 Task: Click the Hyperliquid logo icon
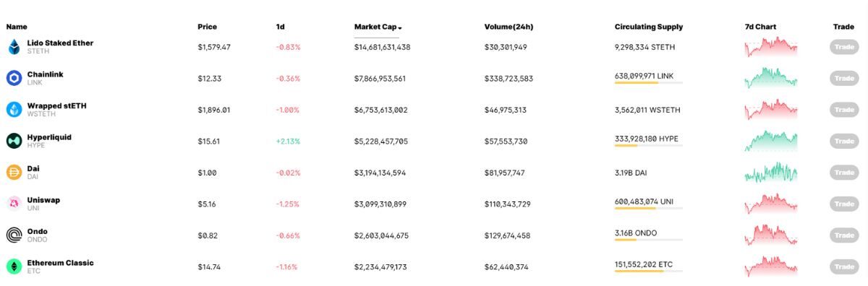click(14, 141)
